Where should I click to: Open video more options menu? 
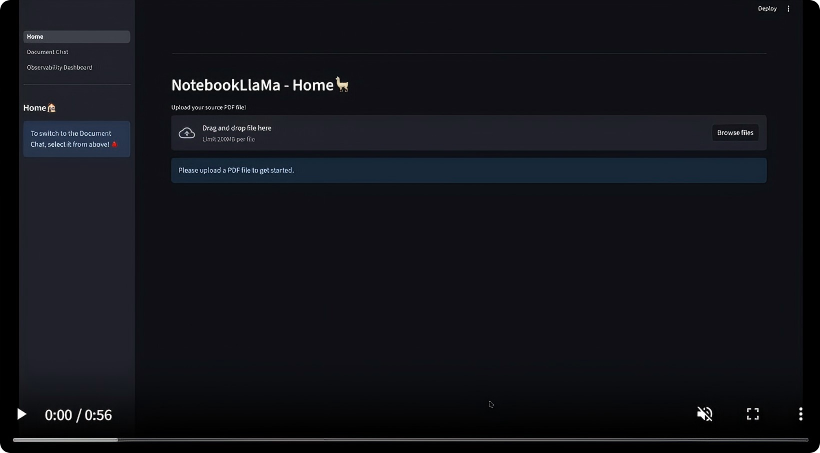tap(800, 414)
